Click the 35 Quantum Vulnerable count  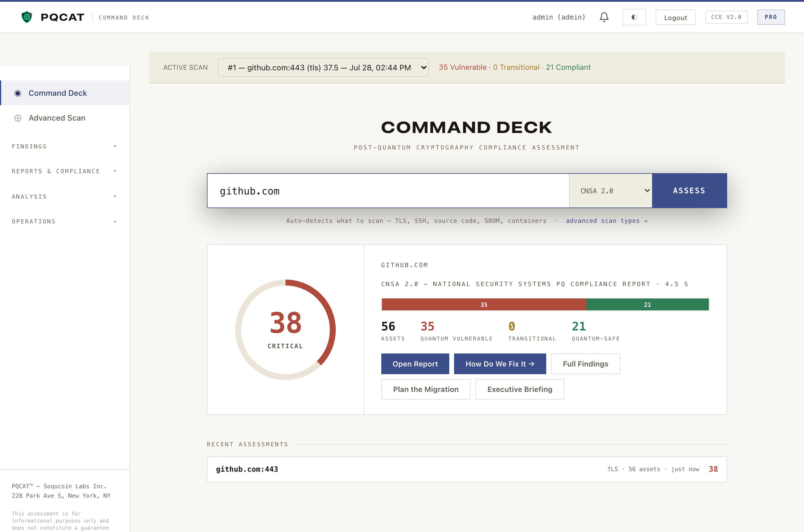456,331
